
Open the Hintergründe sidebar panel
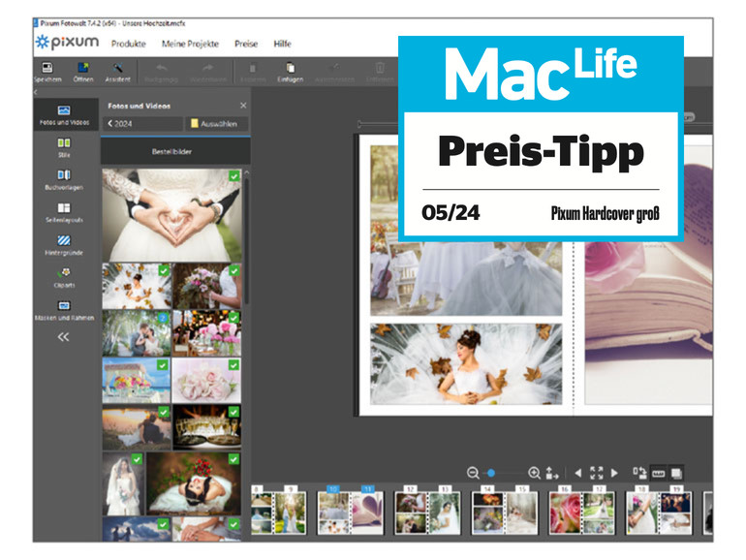pos(64,245)
